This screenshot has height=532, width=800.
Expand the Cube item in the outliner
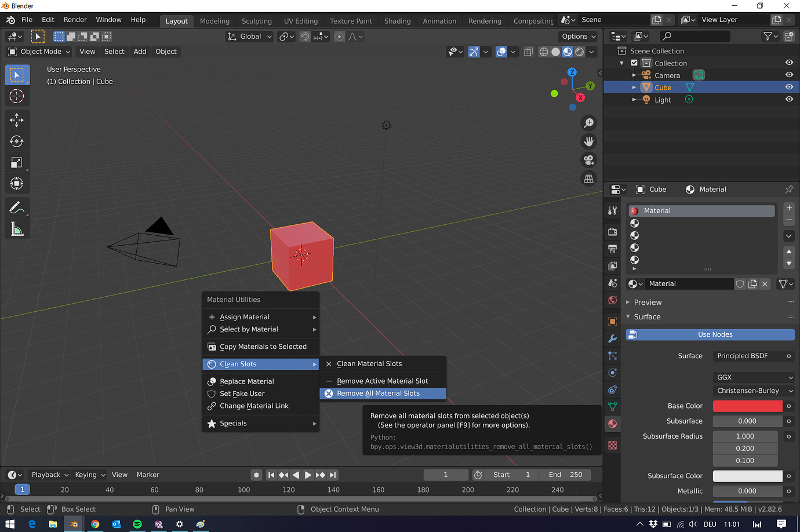(634, 88)
